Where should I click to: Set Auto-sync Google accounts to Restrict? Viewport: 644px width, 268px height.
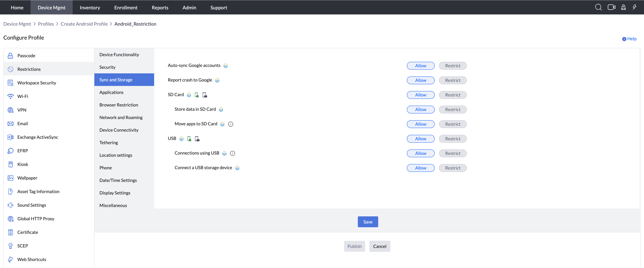453,66
